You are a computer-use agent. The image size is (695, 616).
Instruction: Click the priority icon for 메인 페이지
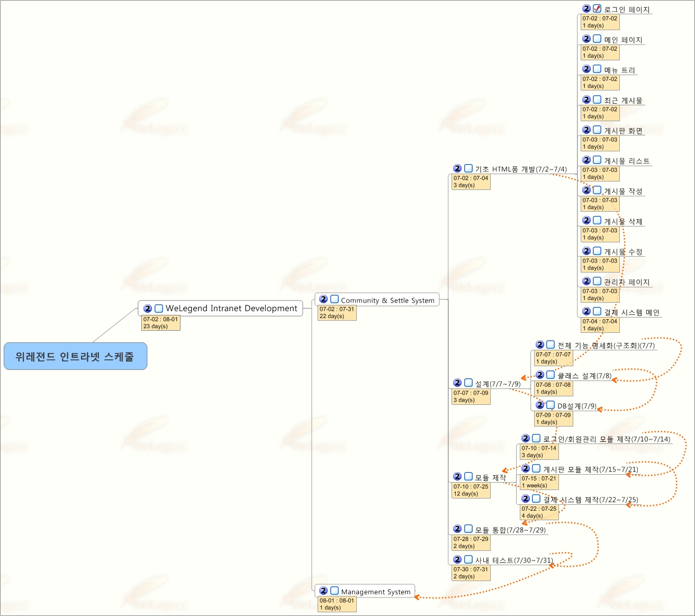pyautogui.click(x=586, y=39)
